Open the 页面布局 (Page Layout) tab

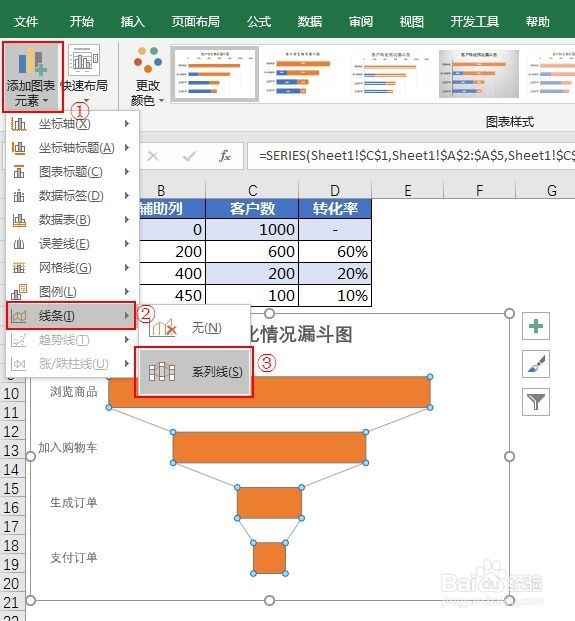[196, 21]
